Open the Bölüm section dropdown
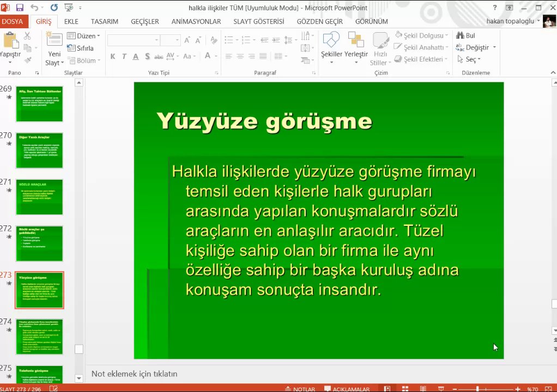557x392 pixels. (x=84, y=60)
